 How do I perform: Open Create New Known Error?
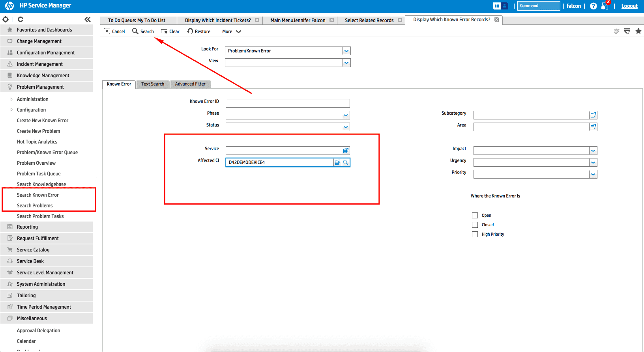43,121
